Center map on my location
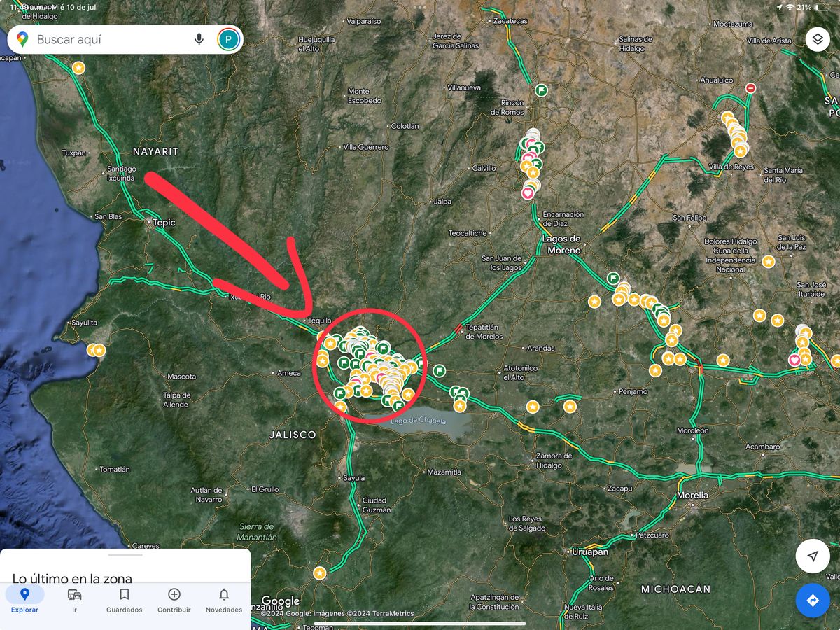 click(x=813, y=556)
